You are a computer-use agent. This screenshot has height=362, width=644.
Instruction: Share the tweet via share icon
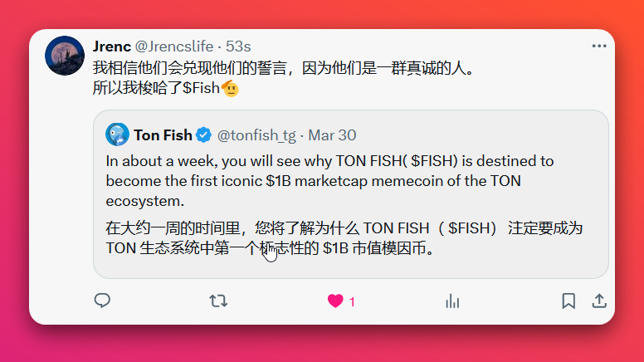point(598,301)
